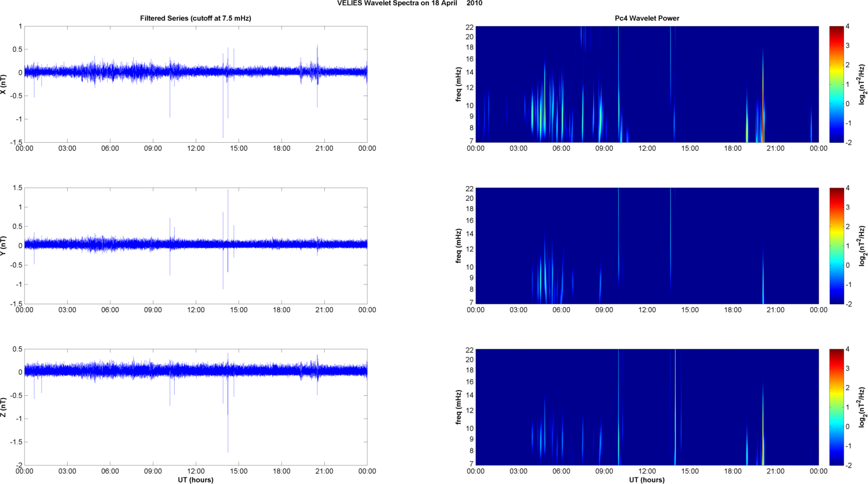Select the Z (nT) y-axis label

click(x=4, y=407)
